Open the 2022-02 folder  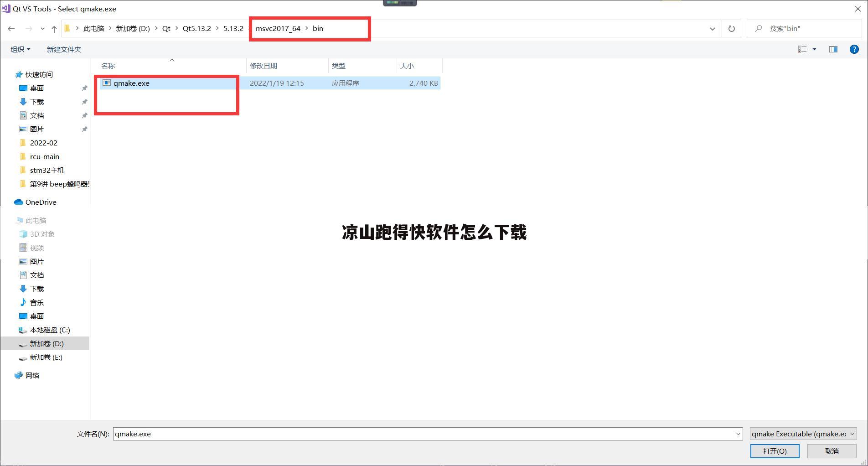(x=43, y=143)
